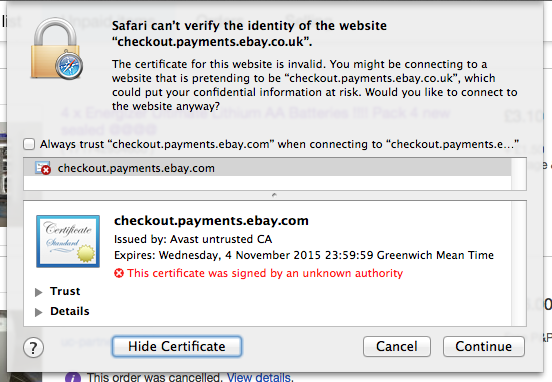Click the padlock Safari icon
552x382 pixels.
click(x=56, y=49)
